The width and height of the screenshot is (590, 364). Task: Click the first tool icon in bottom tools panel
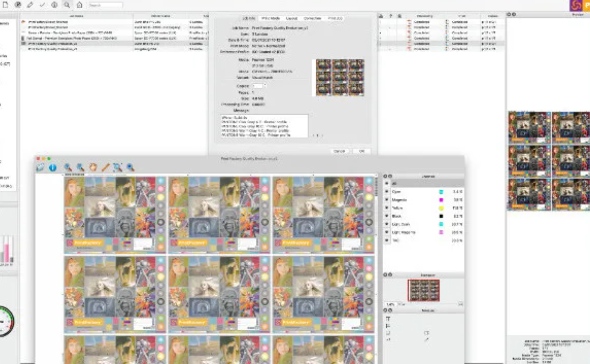point(387,319)
